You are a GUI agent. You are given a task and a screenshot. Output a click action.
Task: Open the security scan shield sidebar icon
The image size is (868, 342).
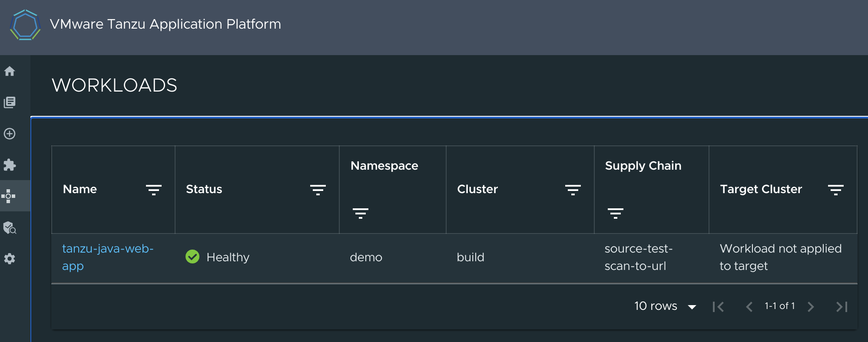point(10,227)
